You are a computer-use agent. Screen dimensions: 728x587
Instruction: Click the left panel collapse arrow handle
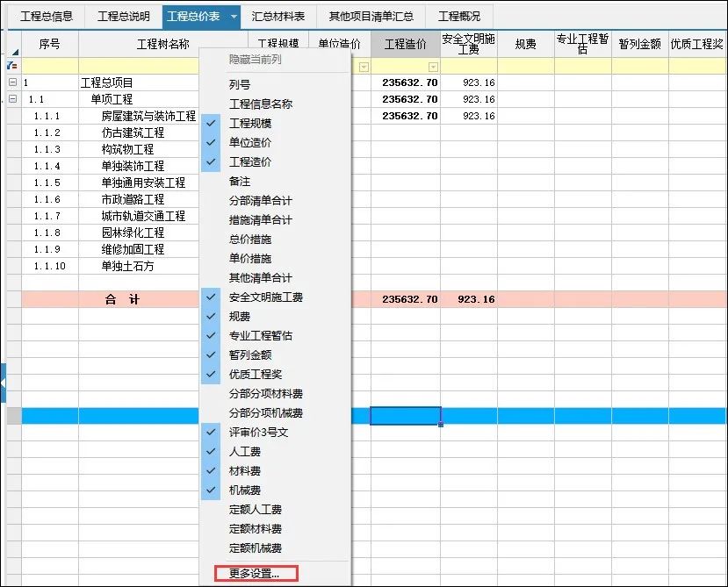coord(3,383)
